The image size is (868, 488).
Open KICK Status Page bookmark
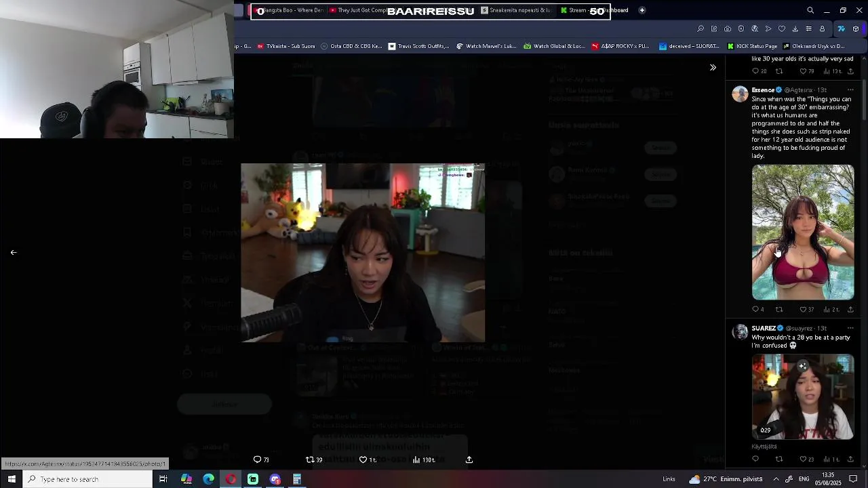click(752, 46)
